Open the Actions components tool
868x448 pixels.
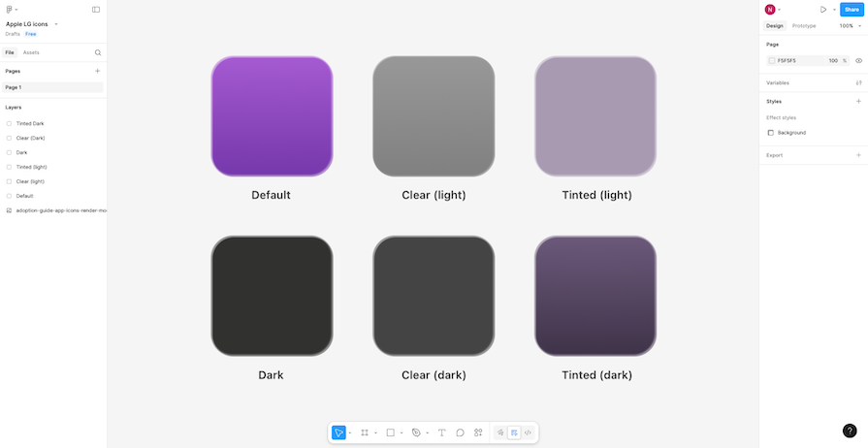tap(478, 432)
